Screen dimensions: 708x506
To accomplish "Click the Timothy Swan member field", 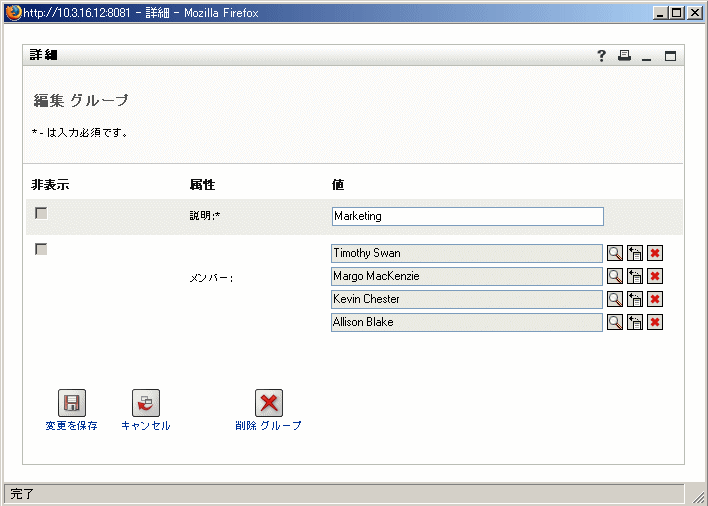I will point(467,253).
